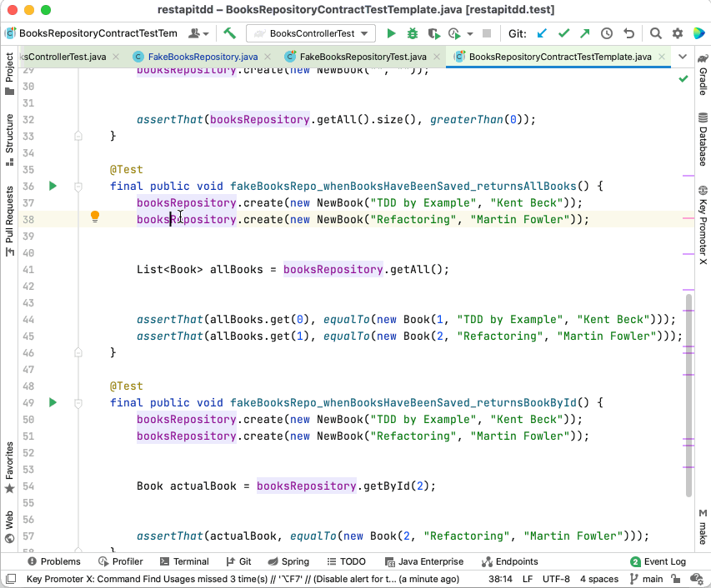711x588 pixels.
Task: Click the 38:14 caret position indicator
Action: point(500,579)
